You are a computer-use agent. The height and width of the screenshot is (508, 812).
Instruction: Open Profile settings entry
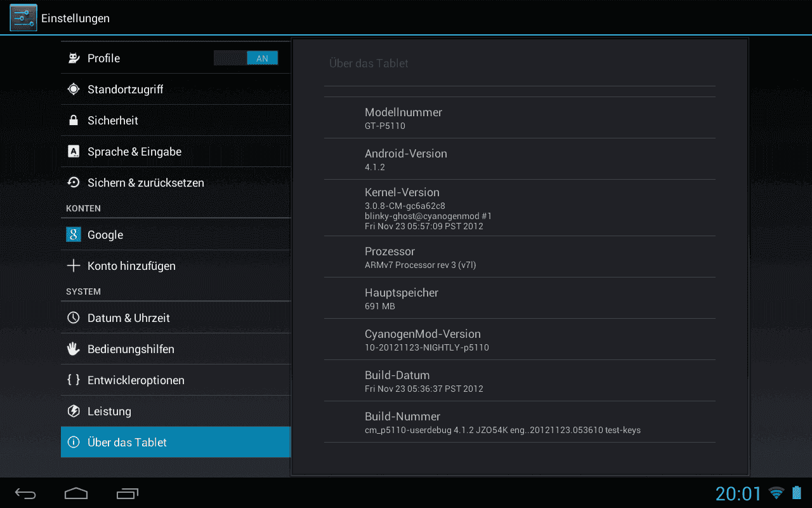176,58
